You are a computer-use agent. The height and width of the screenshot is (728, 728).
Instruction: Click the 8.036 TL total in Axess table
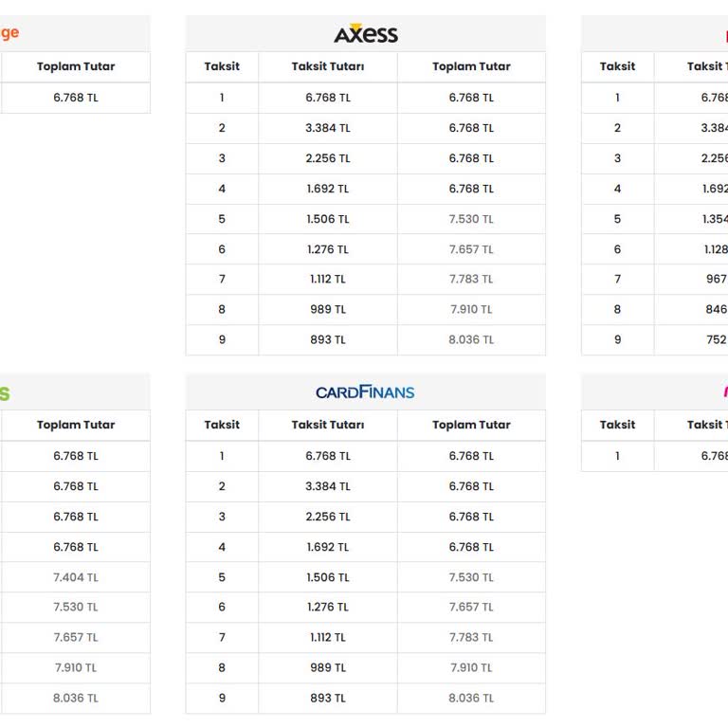tap(471, 339)
